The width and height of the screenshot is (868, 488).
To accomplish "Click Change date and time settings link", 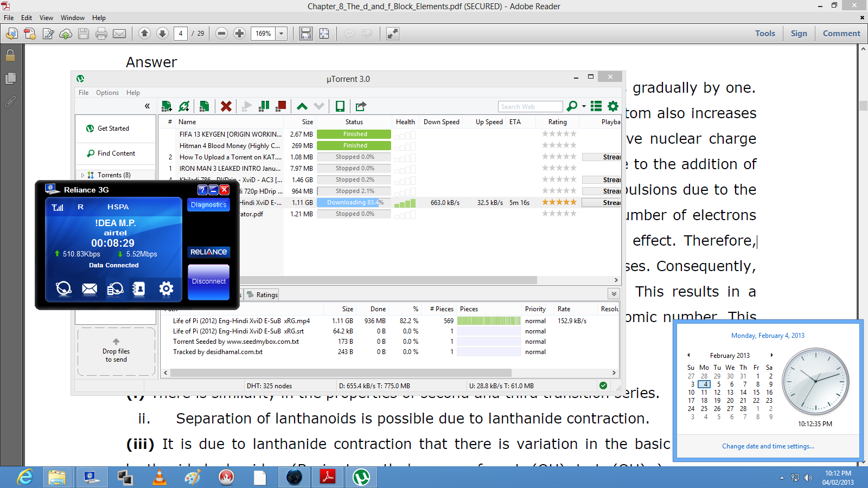I will click(x=768, y=446).
